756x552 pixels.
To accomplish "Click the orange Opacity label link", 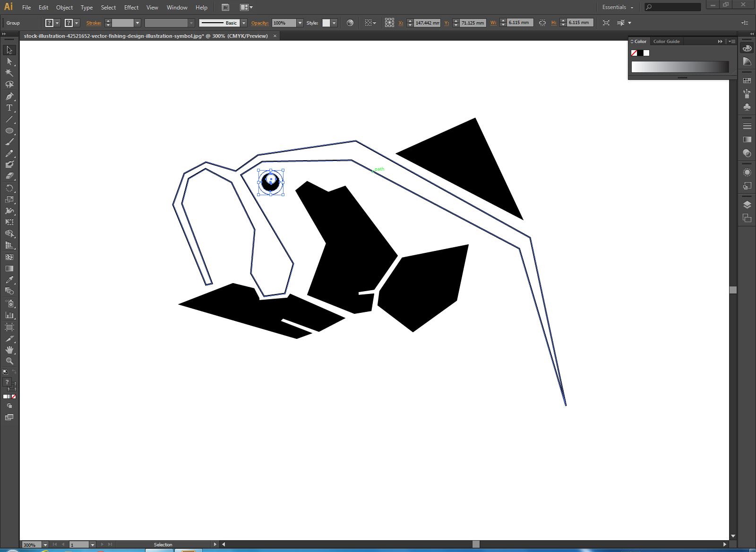I will (x=259, y=23).
